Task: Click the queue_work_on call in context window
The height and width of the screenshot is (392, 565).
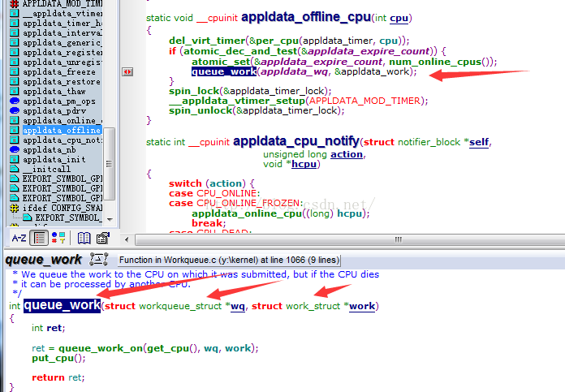Action: click(x=101, y=348)
